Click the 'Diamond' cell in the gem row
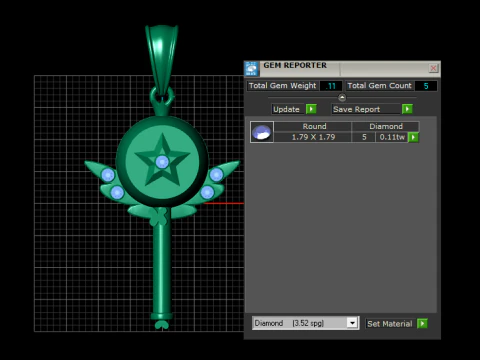 point(386,126)
